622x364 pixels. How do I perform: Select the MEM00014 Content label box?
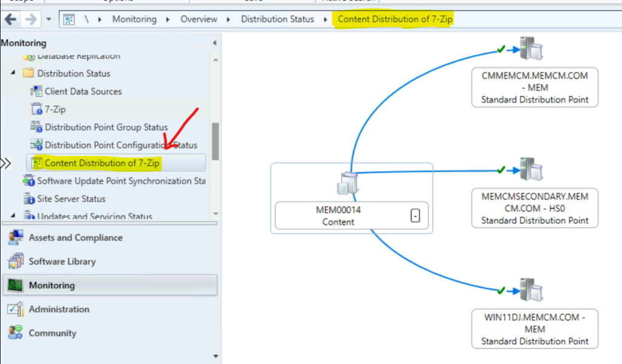tap(352, 216)
